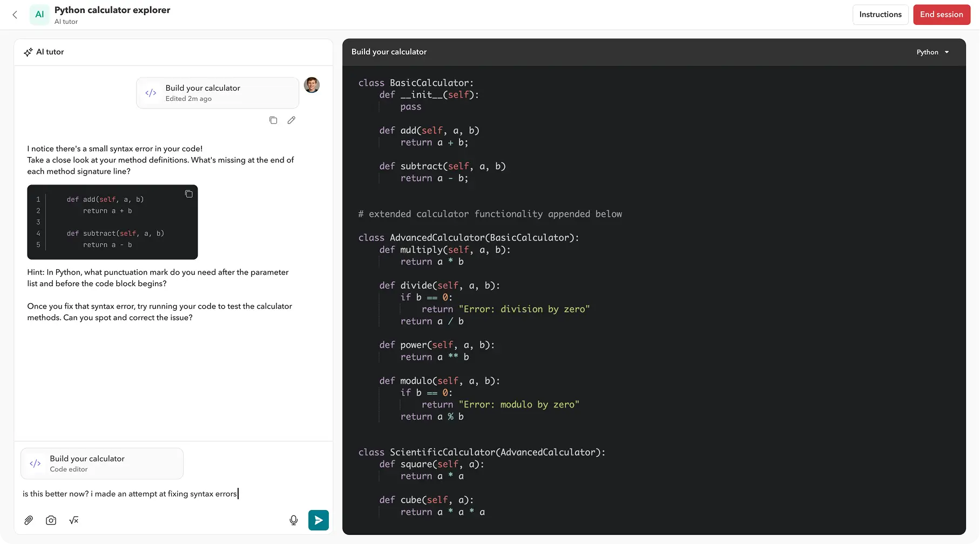Image resolution: width=980 pixels, height=544 pixels.
Task: End the current tutoring session
Action: click(x=941, y=15)
